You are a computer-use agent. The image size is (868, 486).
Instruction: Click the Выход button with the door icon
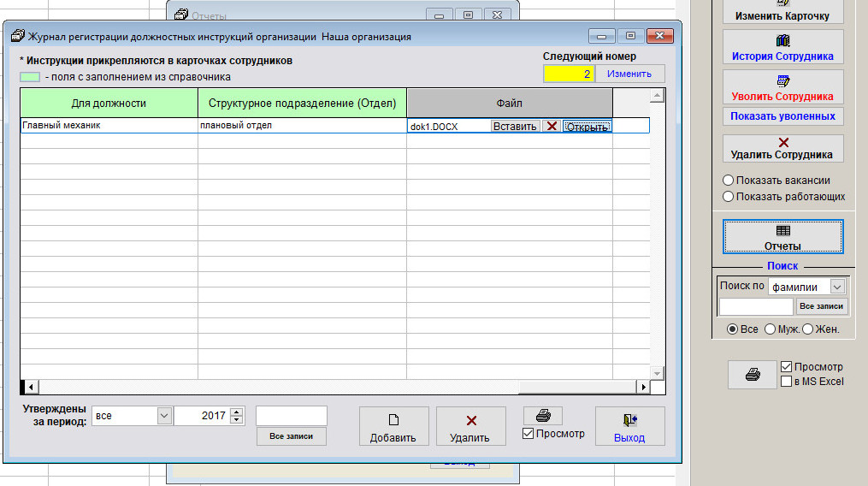coord(629,426)
